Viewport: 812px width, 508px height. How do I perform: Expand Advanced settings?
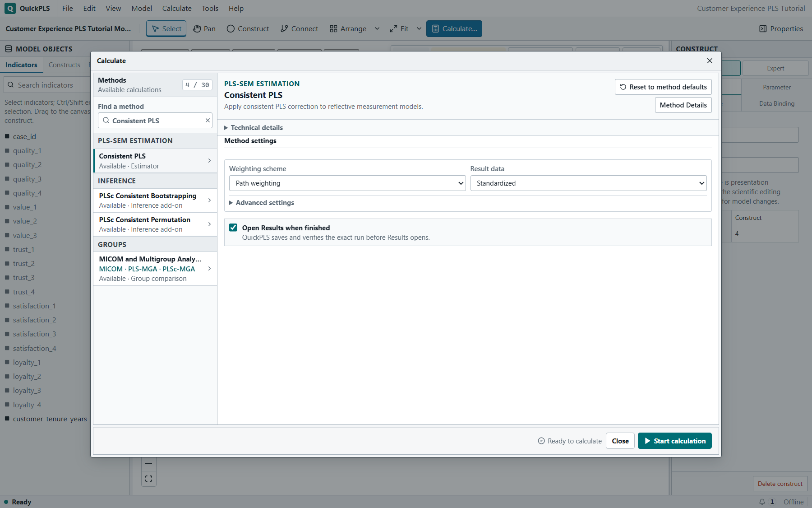pyautogui.click(x=262, y=203)
